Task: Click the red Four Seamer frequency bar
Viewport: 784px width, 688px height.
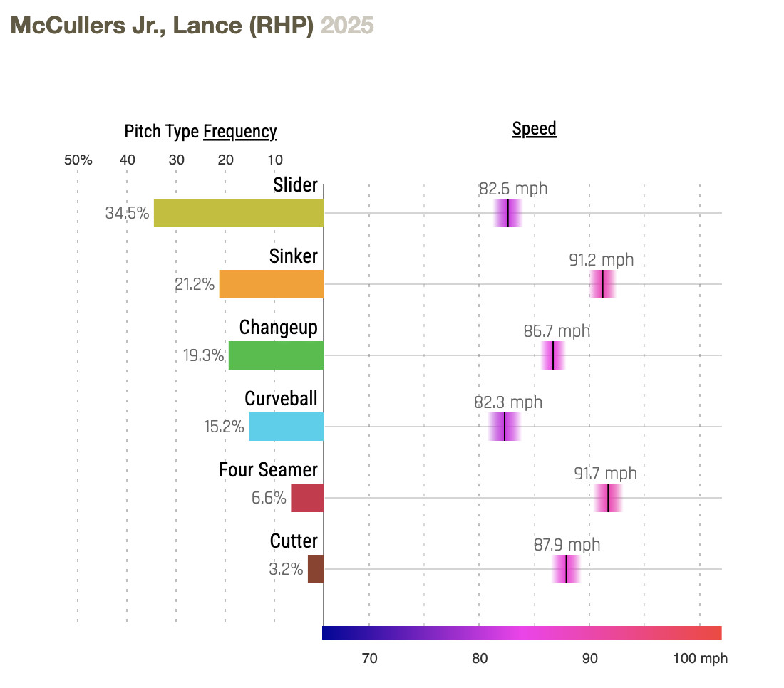Action: [306, 498]
